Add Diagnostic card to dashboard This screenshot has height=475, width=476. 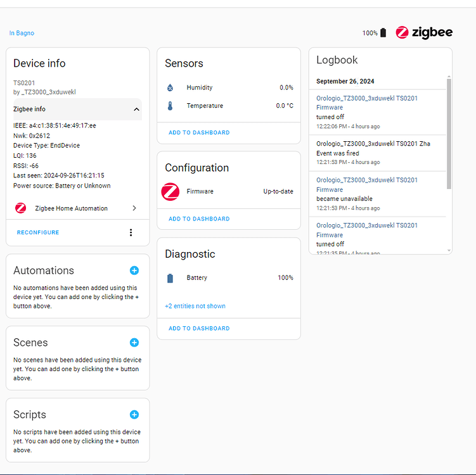pyautogui.click(x=199, y=328)
